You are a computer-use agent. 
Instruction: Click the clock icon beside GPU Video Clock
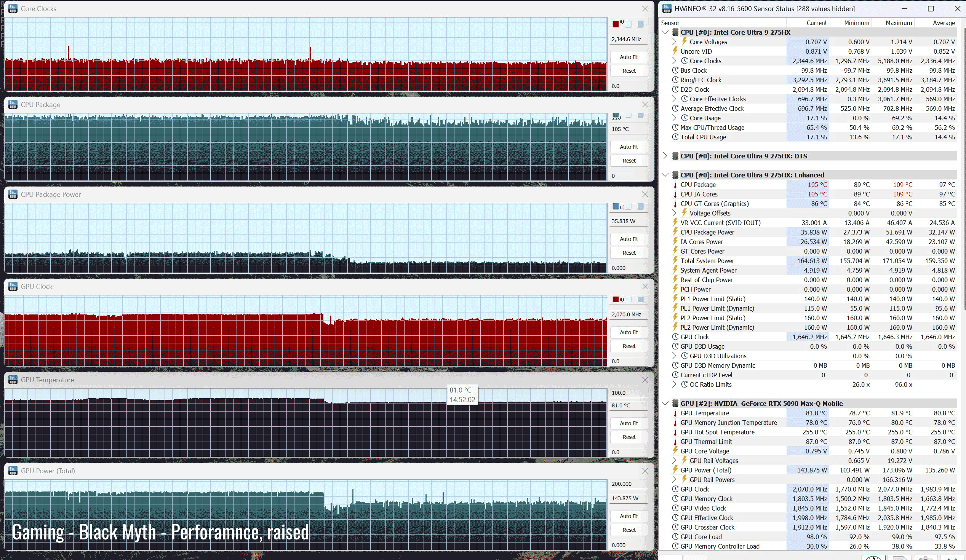tap(675, 508)
